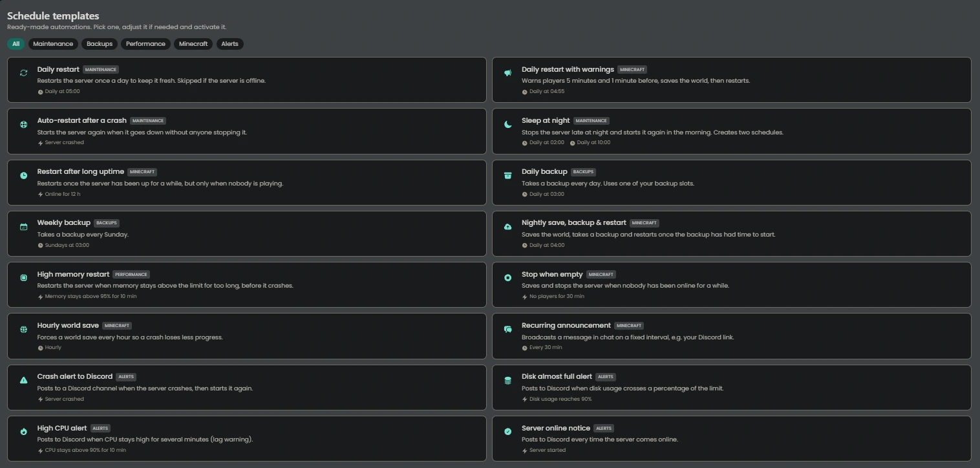Viewport: 980px width, 468px height.
Task: Click the PERFORMANCE badge on High memory restart
Action: pos(131,275)
